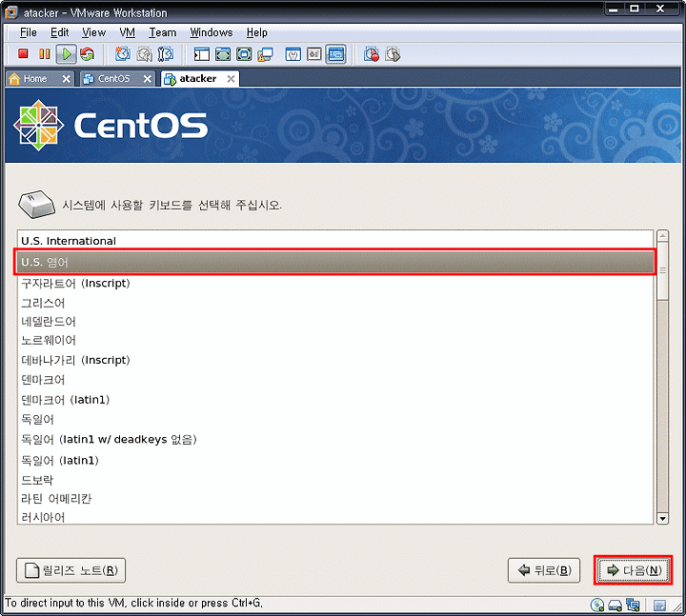This screenshot has width=686, height=616.
Task: Click the red Power Off toolbar icon
Action: [x=23, y=54]
